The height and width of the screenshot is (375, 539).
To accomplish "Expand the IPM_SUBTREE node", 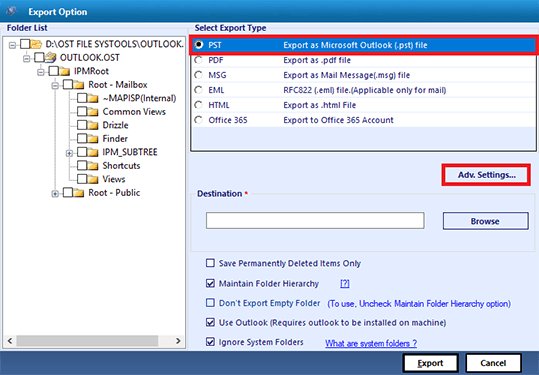I will pos(69,153).
